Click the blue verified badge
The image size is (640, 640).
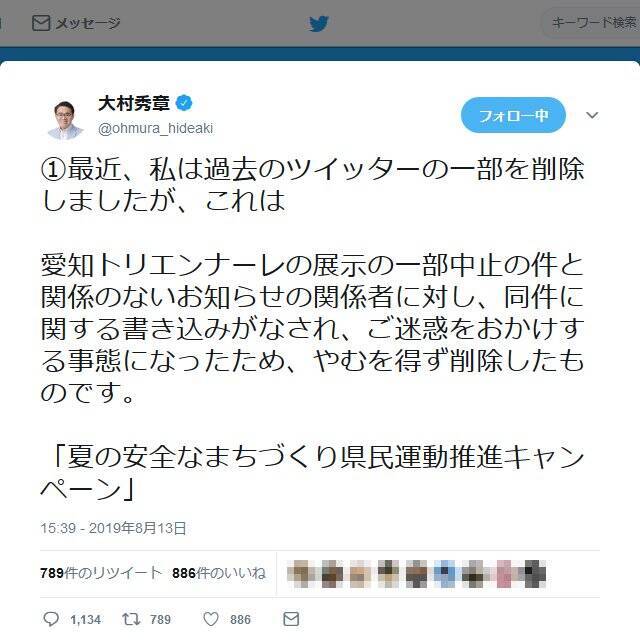184,102
